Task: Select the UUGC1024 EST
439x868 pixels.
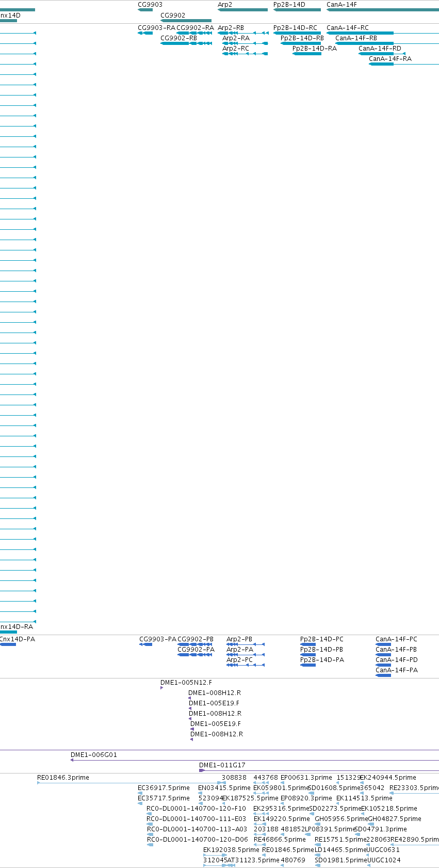Action: tap(368, 865)
